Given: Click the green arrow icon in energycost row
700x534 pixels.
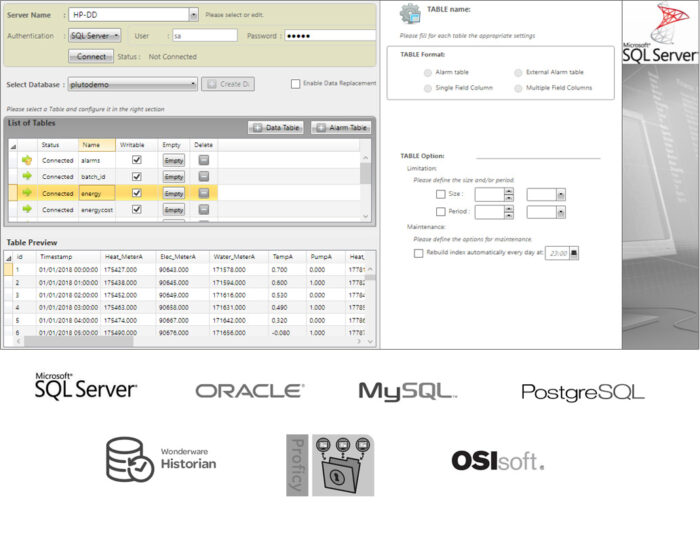Looking at the screenshot, I should [27, 209].
